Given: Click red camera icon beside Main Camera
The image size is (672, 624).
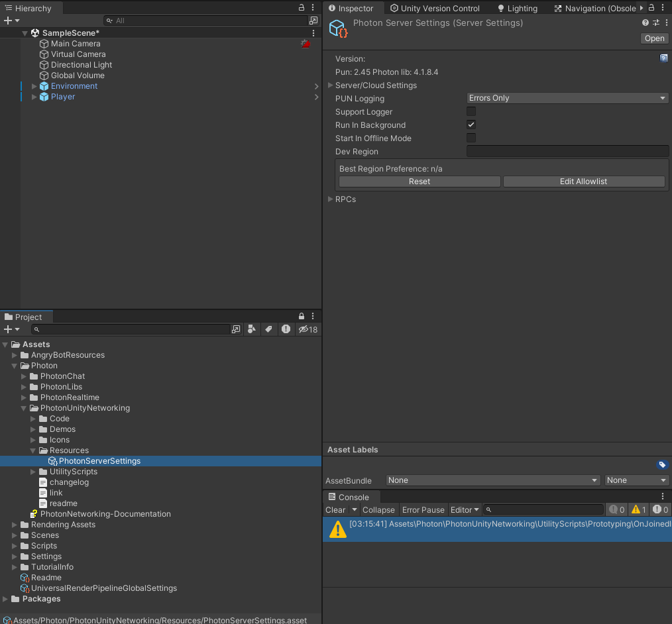Looking at the screenshot, I should 305,44.
